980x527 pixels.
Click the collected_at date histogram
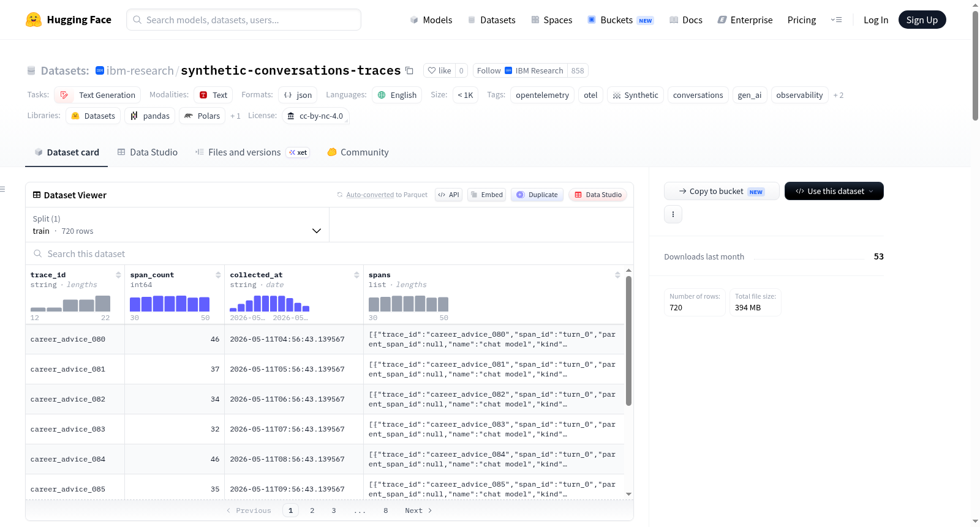269,304
